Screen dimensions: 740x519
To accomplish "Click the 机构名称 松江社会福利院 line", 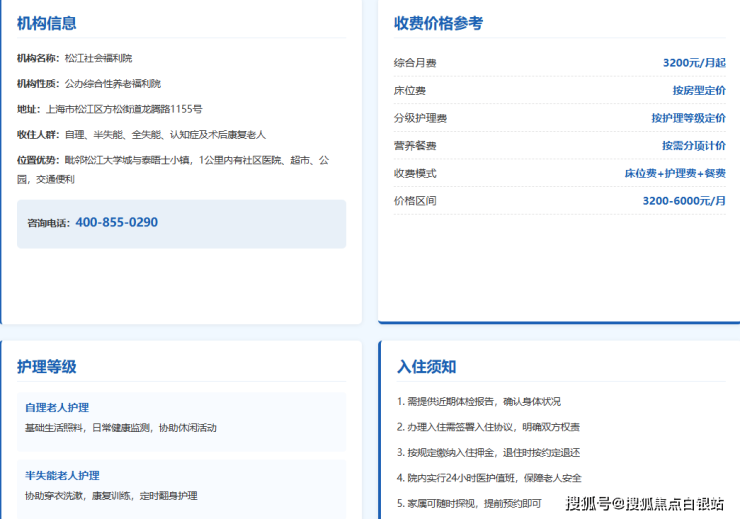I will point(75,58).
